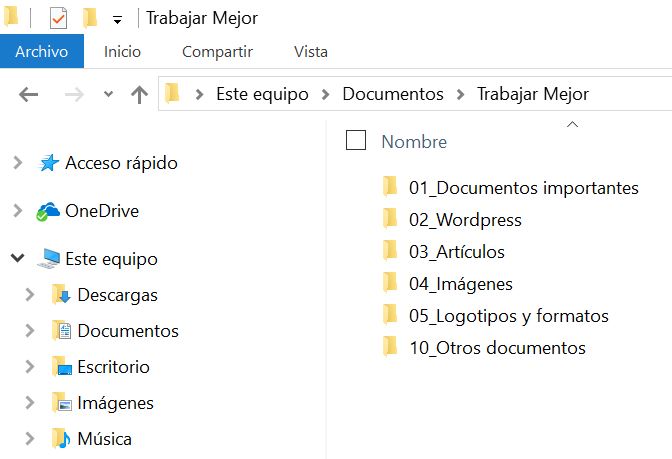This screenshot has height=459, width=672.
Task: Click the Properties checkmark icon in title bar
Action: point(58,18)
